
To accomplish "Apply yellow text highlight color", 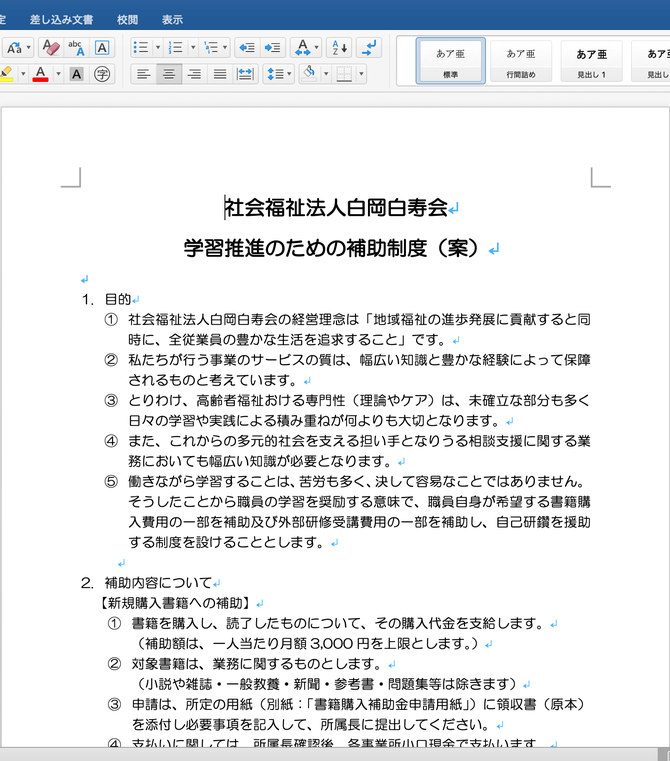I will 6,74.
